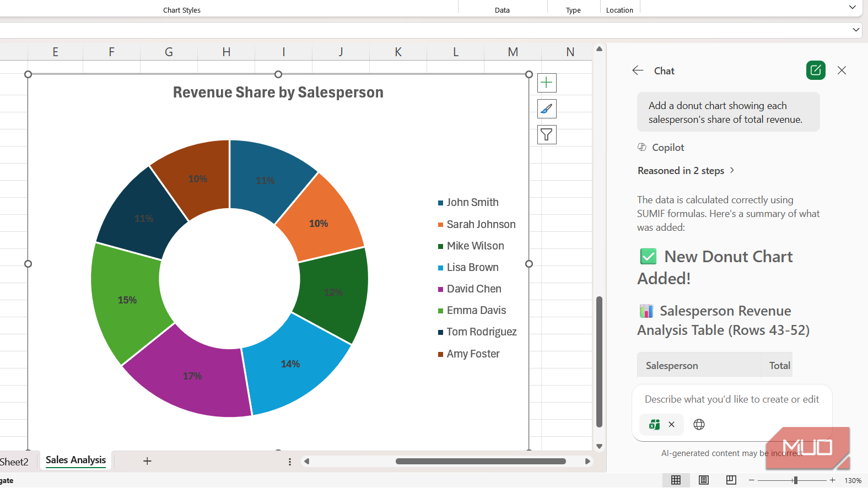Open the sheet tab bar options dots
This screenshot has width=868, height=488.
(290, 462)
